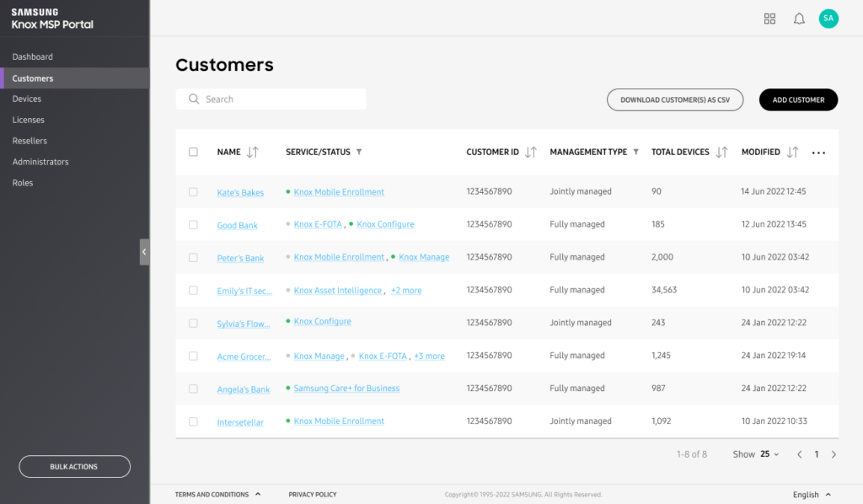
Task: Click the 14 Jun 2022 12:45 modified date
Action: click(774, 191)
